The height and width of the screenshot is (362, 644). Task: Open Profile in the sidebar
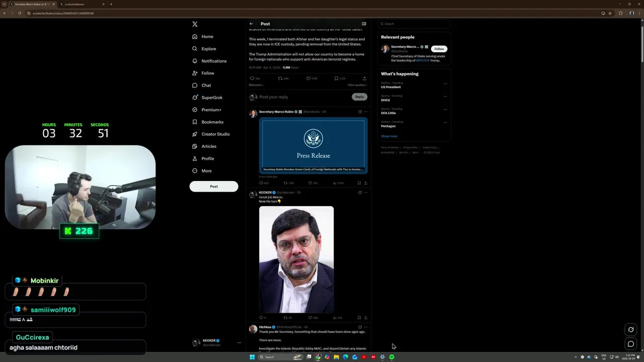203,158
